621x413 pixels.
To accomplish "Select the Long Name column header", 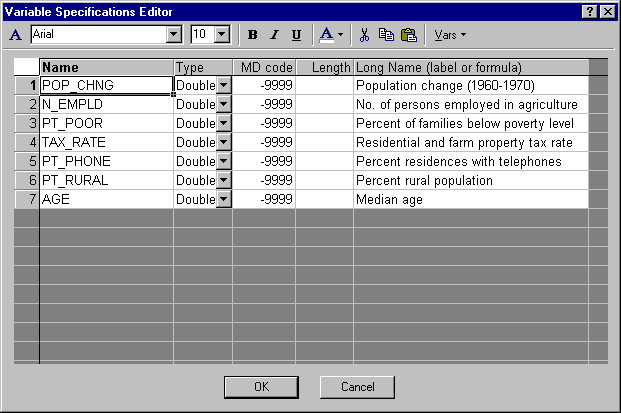I will 471,67.
